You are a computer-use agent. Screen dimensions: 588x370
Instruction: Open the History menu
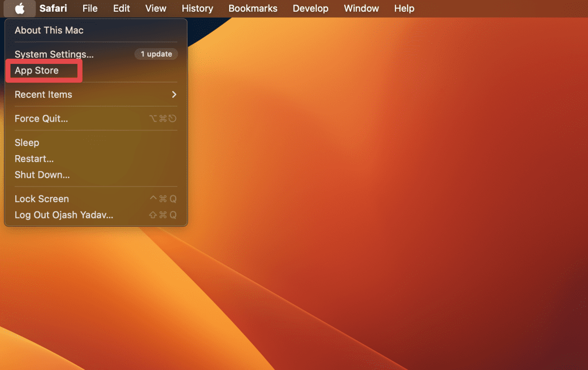coord(197,9)
